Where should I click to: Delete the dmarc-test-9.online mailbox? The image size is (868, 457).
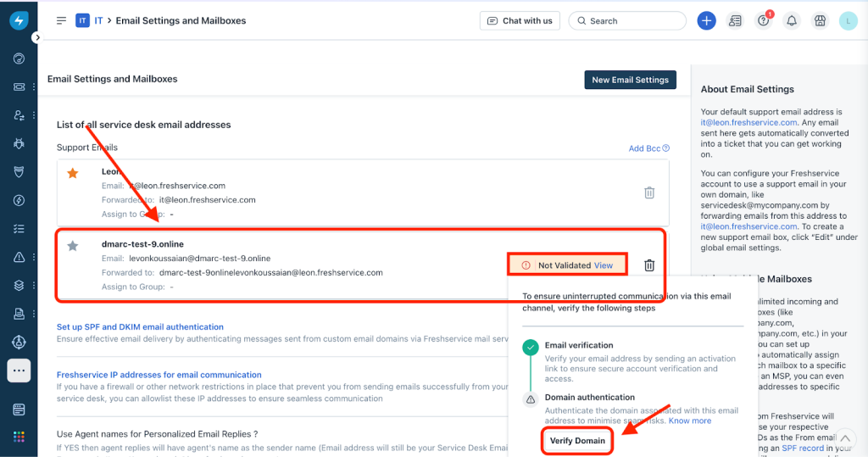pyautogui.click(x=649, y=265)
